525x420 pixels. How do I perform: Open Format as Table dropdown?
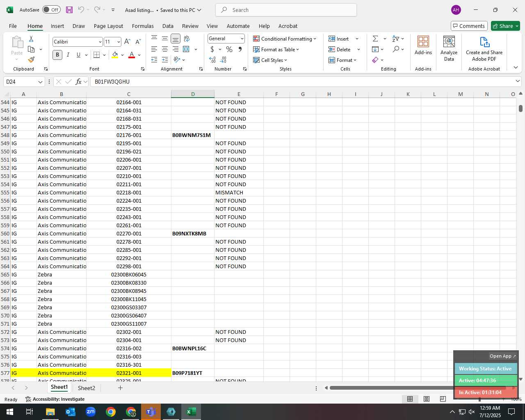276,49
